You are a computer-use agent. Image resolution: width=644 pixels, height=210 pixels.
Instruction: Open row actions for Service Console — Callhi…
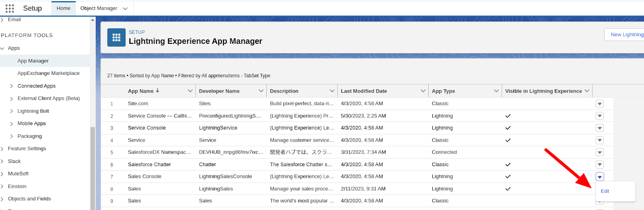[x=600, y=116]
